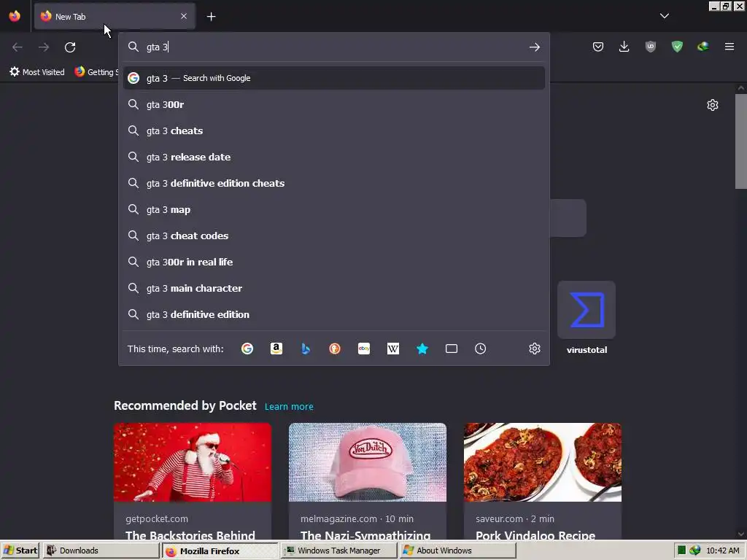Close the New Tab tab
Image resolution: width=747 pixels, height=560 pixels.
coord(184,16)
